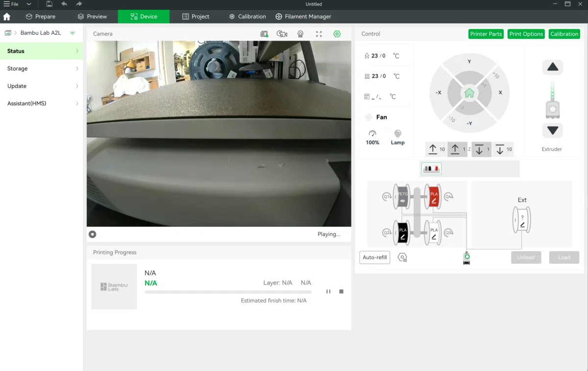
Task: Move the axis toward X
Action: tap(500, 93)
